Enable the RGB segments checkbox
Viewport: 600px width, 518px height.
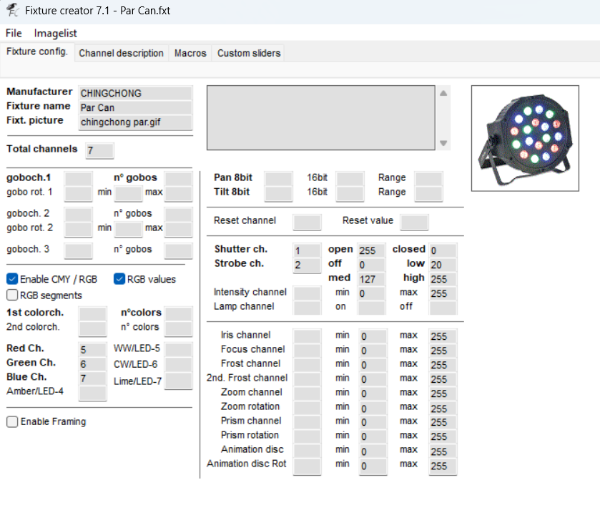coord(13,295)
